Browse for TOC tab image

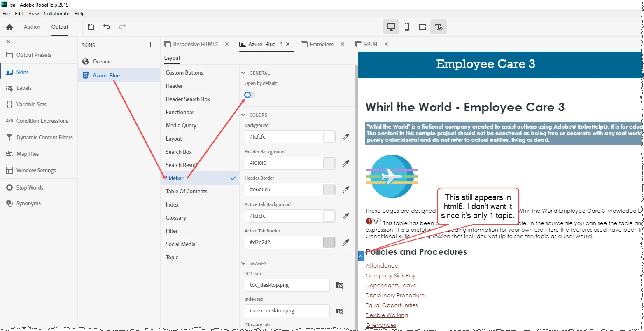[340, 285]
